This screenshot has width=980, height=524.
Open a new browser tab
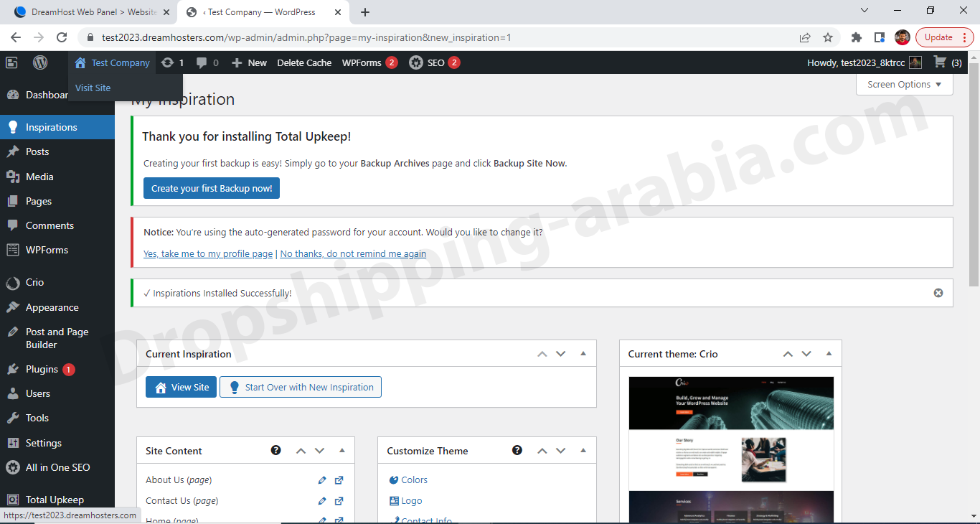[365, 12]
